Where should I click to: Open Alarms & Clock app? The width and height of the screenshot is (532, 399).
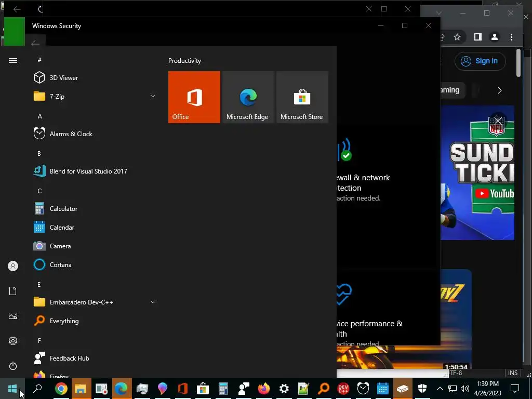coord(71,134)
